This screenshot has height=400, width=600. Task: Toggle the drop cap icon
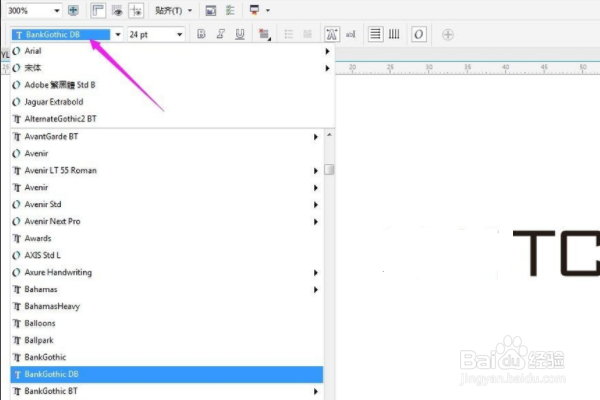click(307, 34)
